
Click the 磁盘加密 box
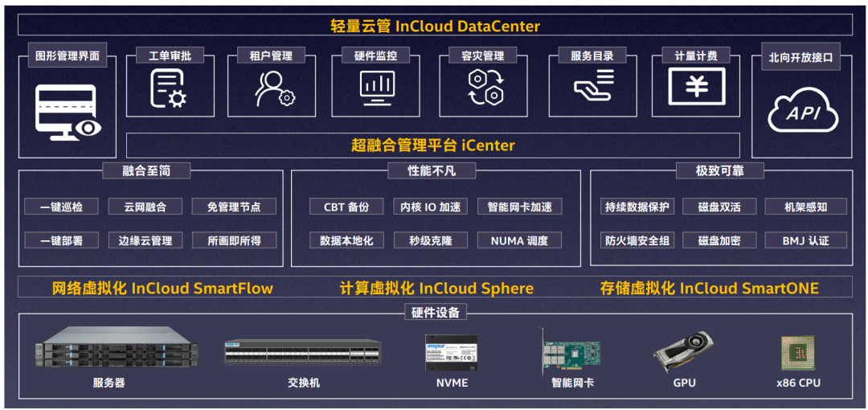click(719, 240)
